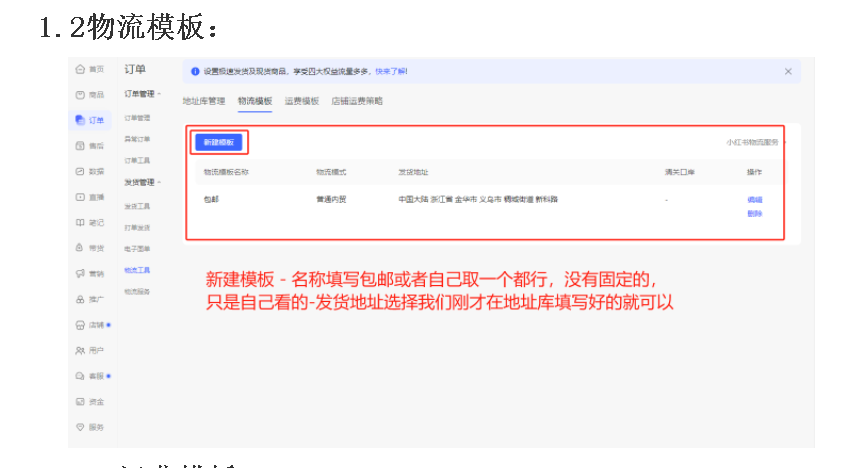Screen dimensions: 867x468
Task: Open the 店铺运费策略 tab
Action: [x=357, y=101]
